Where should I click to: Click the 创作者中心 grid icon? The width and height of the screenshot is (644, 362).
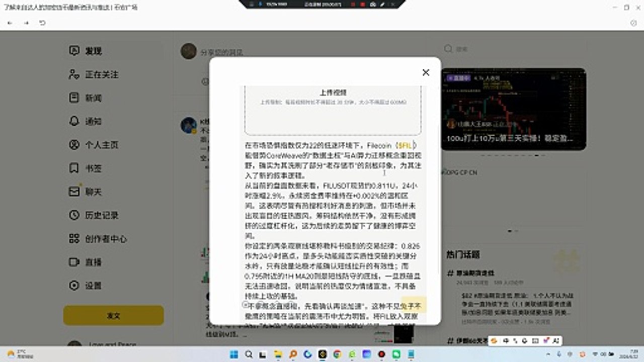click(x=74, y=238)
